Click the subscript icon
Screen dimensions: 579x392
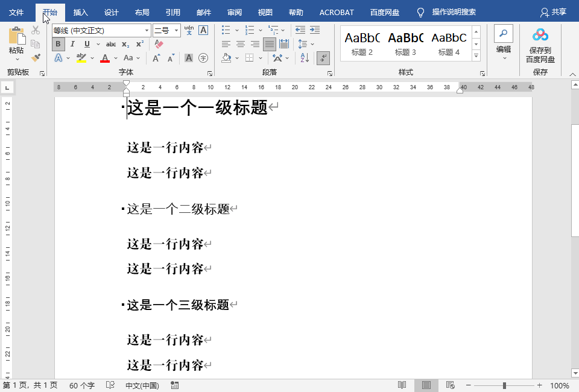pos(127,43)
